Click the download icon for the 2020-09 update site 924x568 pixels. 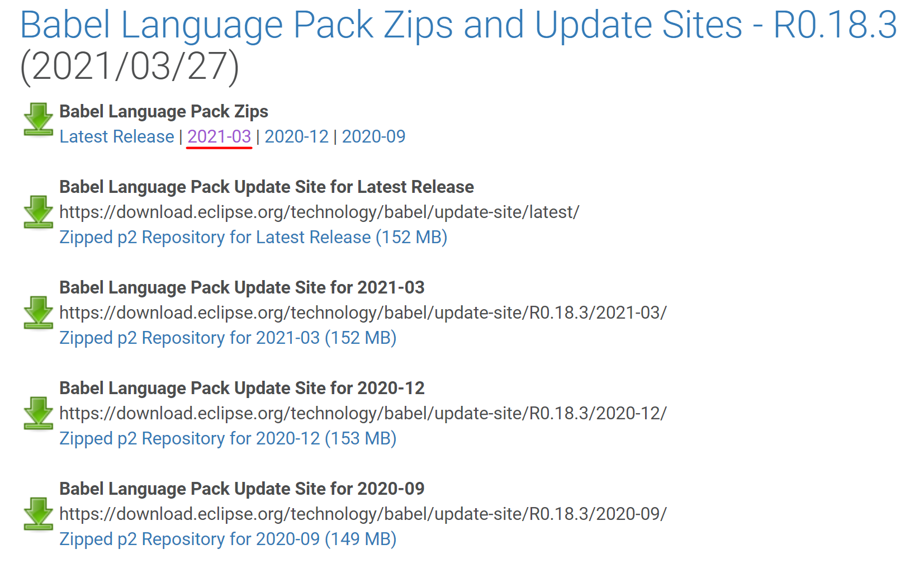coord(38,514)
